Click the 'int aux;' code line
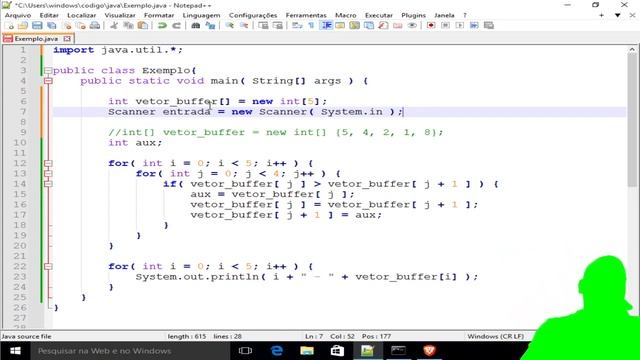This screenshot has width=640, height=360. tap(135, 143)
